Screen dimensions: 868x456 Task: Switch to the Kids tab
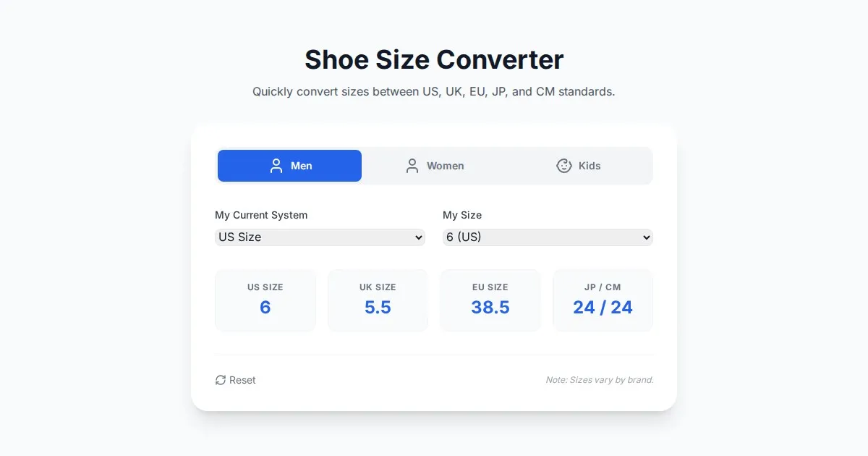(x=579, y=166)
